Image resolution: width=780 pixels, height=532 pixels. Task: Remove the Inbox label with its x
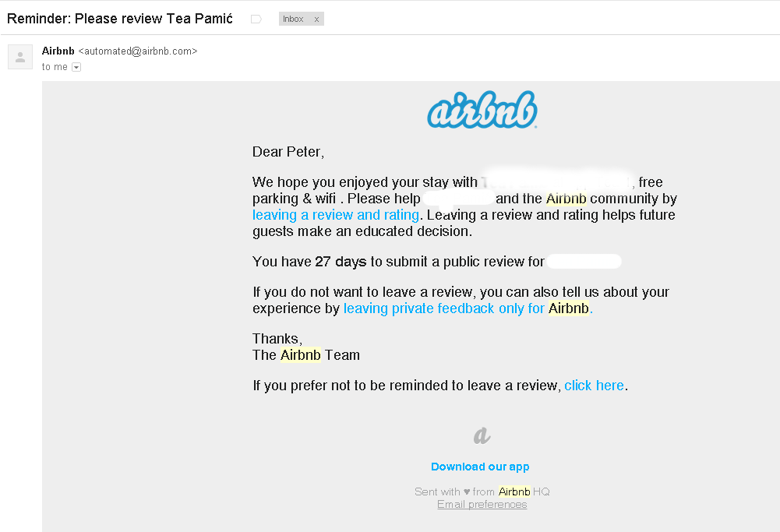[x=316, y=19]
